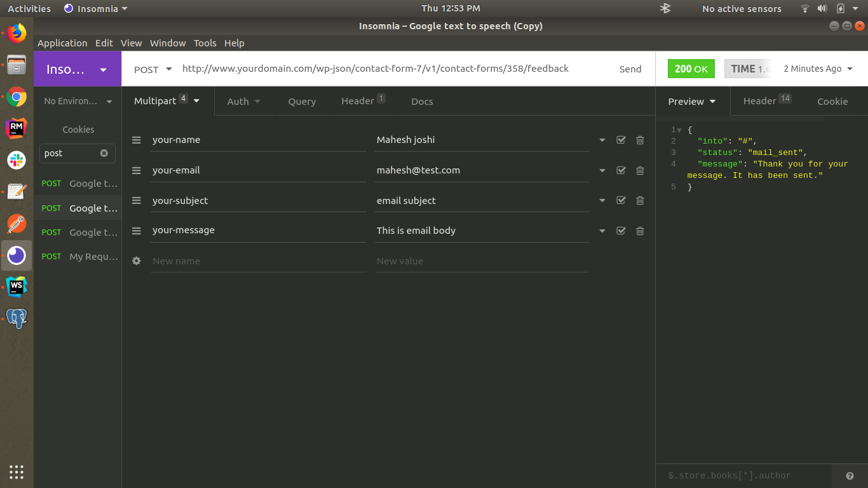The image size is (868, 488).
Task: Delete the your-subject field
Action: [640, 200]
